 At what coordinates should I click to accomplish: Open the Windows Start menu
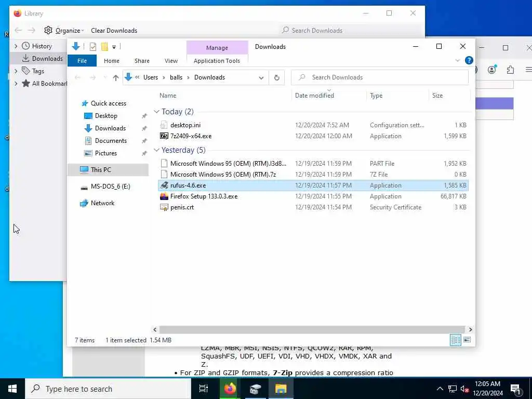click(12, 389)
